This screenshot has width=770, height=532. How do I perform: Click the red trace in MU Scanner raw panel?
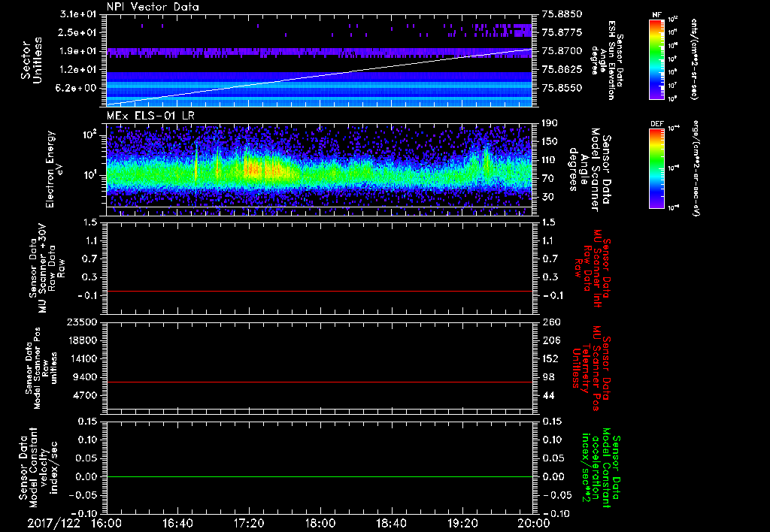click(x=319, y=291)
